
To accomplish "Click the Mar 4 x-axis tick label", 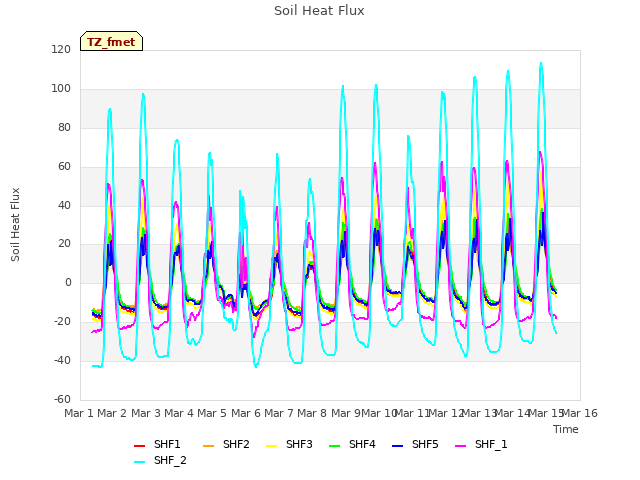I will 179,413.
